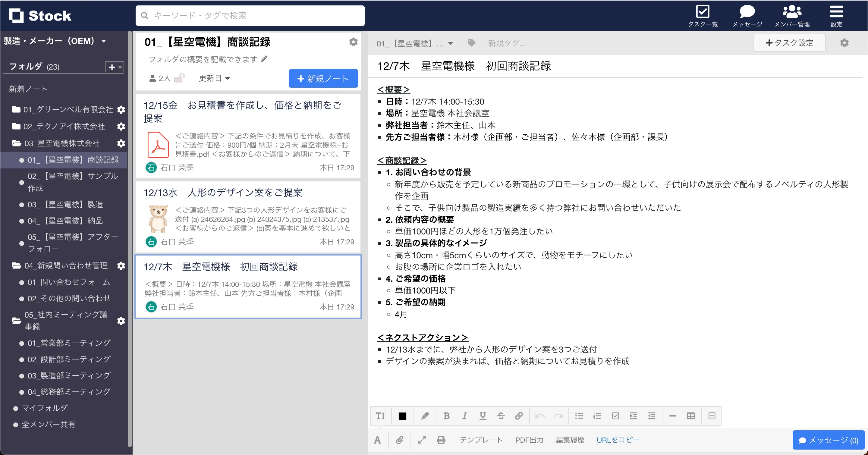Image resolution: width=868 pixels, height=455 pixels.
Task: Click the keyword search field
Action: [250, 15]
